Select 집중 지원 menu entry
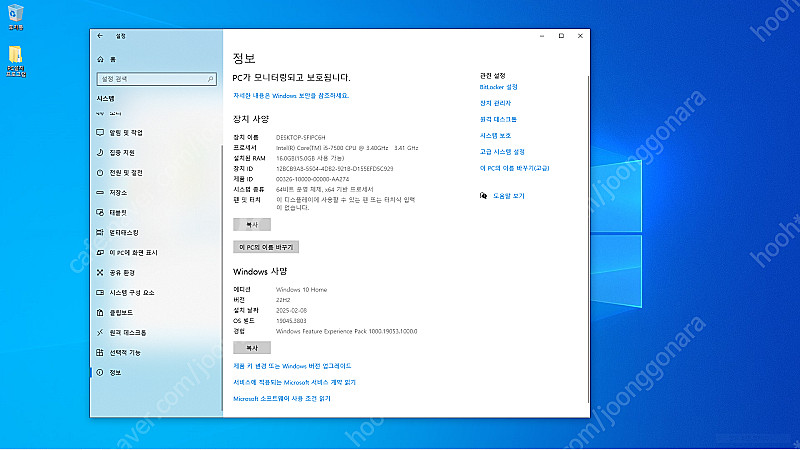 (x=122, y=153)
